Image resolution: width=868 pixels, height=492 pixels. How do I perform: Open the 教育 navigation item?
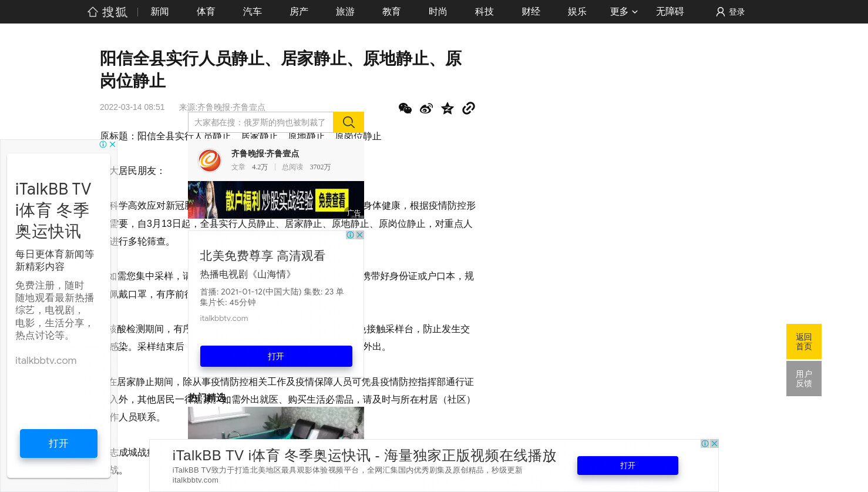(392, 12)
